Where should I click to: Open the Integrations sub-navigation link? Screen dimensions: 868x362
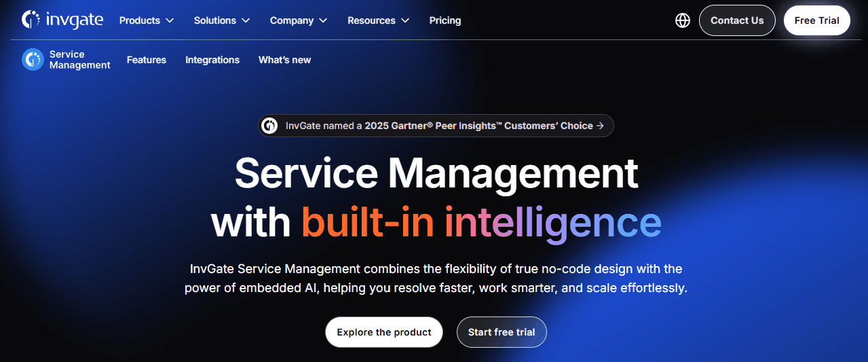(212, 60)
